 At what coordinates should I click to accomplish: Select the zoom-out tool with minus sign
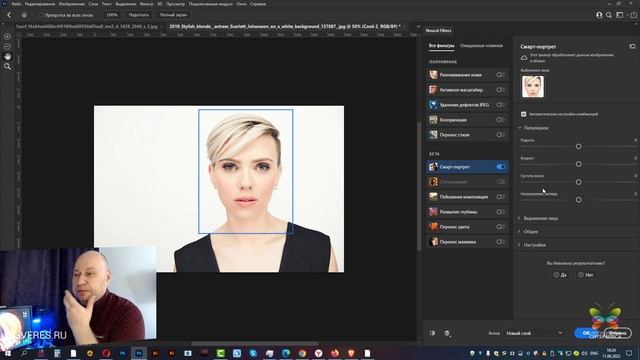click(7, 46)
